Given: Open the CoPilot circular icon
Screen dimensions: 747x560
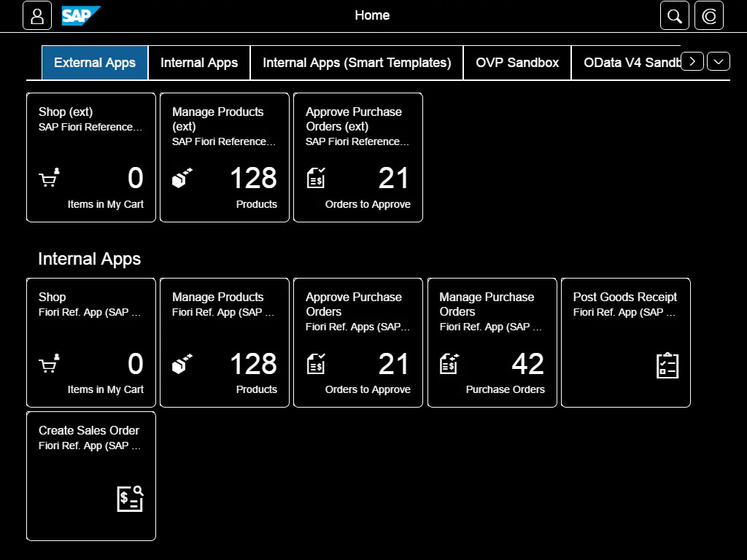Looking at the screenshot, I should point(709,16).
